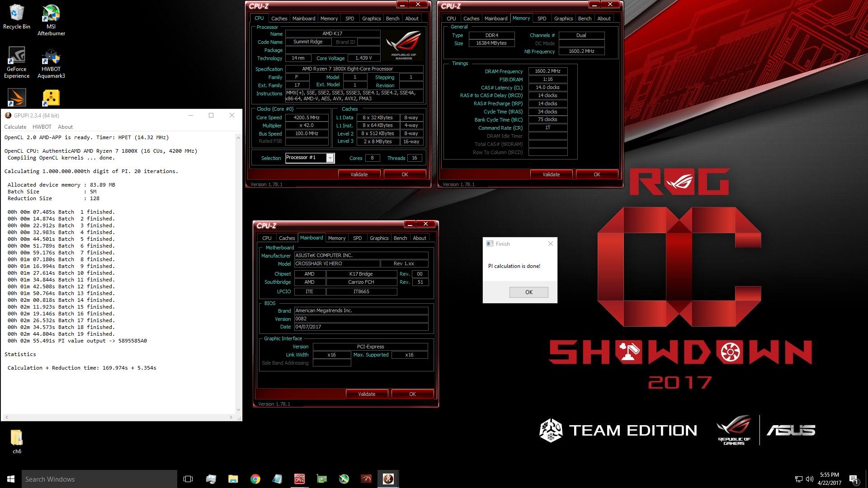Open the ch6 folder on the desktop
This screenshot has height=488, width=868.
click(17, 441)
